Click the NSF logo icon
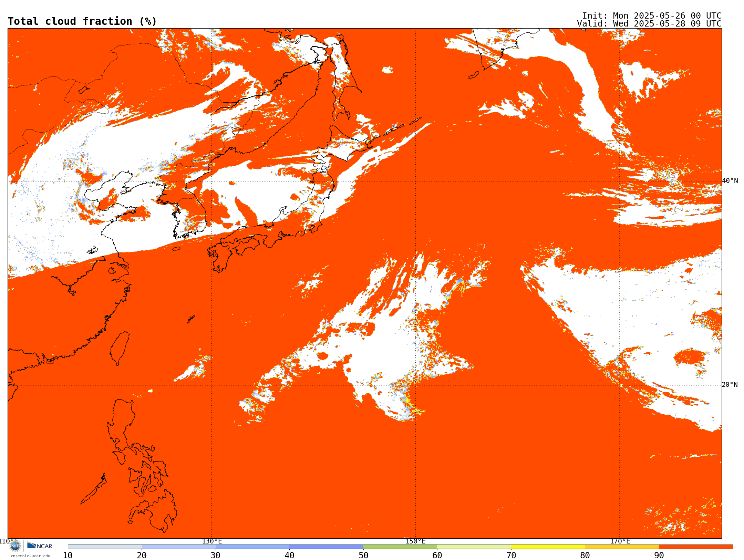This screenshot has width=744, height=560. tap(15, 546)
